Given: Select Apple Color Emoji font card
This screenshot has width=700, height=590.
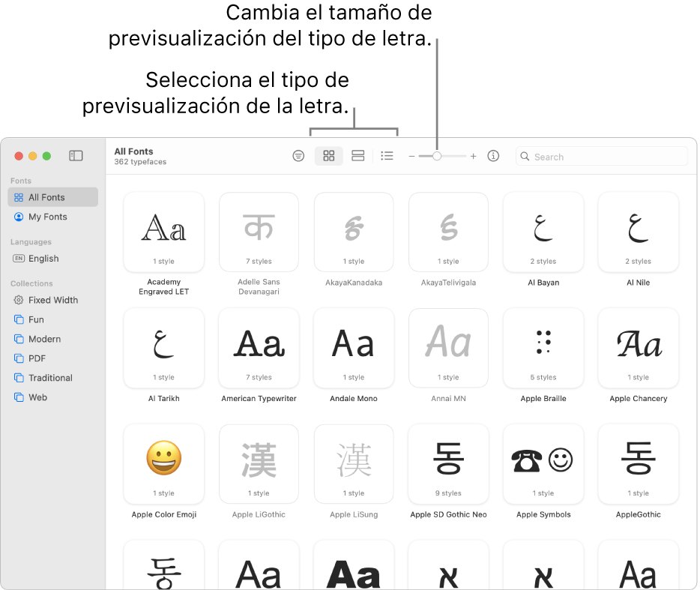Looking at the screenshot, I should 164,464.
